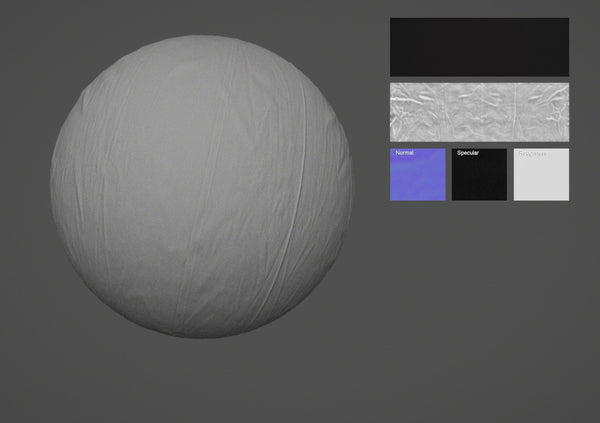The width and height of the screenshot is (600, 423).
Task: Click the "Normal" text label
Action: (x=405, y=153)
